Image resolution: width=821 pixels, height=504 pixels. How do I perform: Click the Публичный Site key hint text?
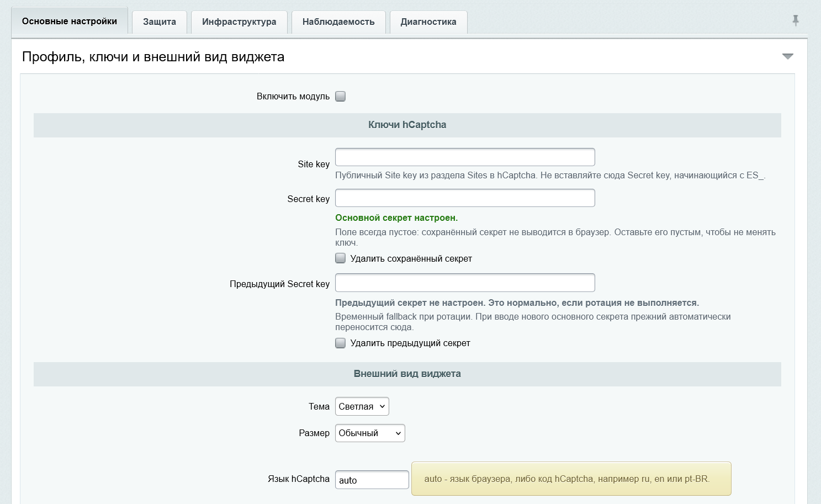550,176
